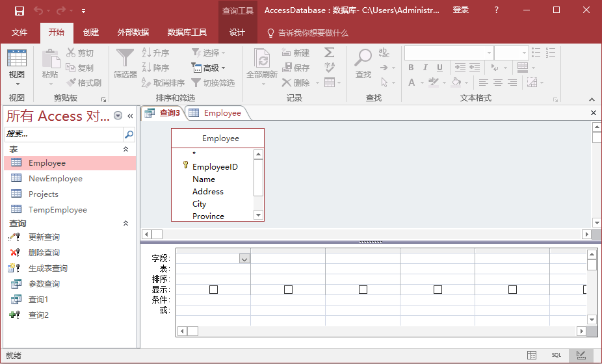This screenshot has height=364, width=602.
Task: Click the save icon in title bar
Action: pyautogui.click(x=20, y=10)
